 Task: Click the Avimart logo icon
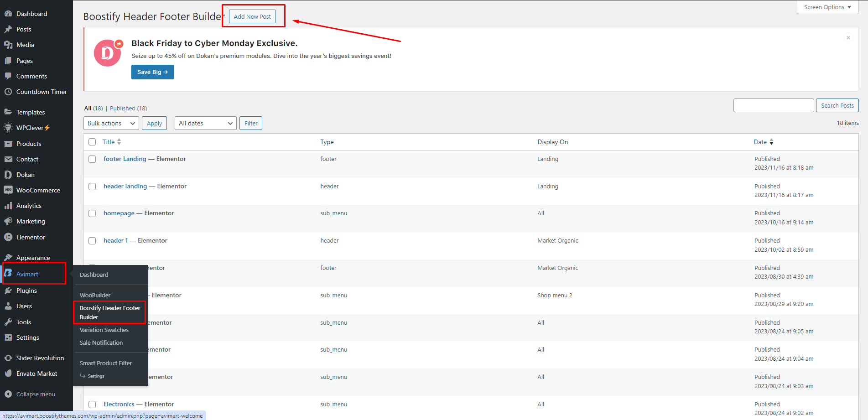[x=8, y=274]
